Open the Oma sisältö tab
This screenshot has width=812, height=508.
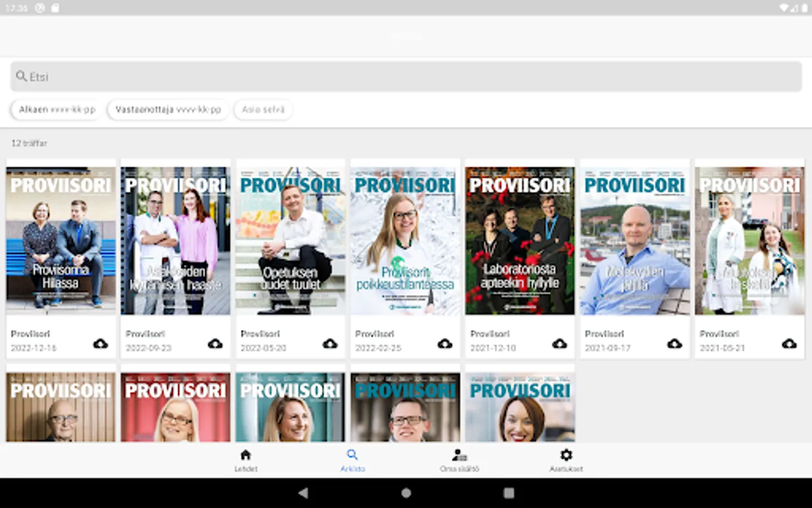pos(460,460)
